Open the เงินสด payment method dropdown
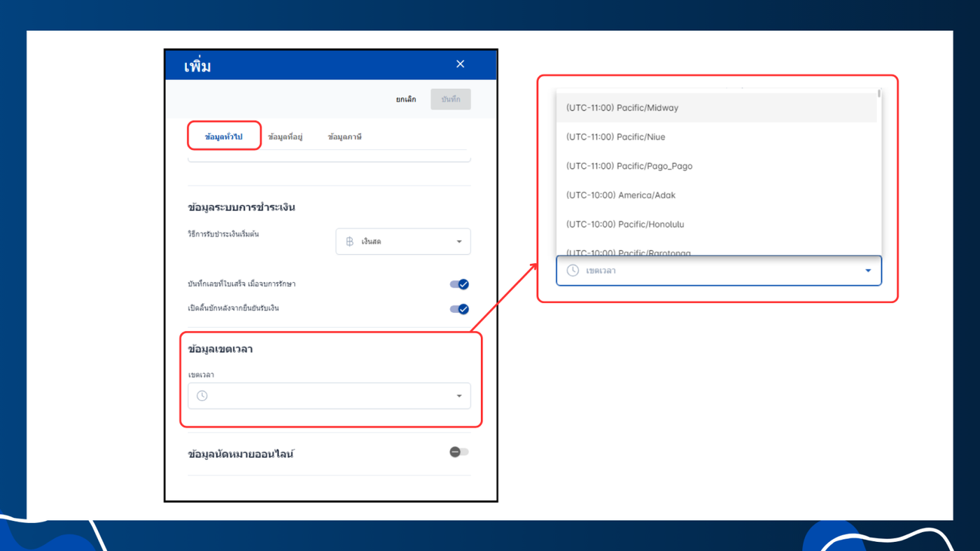Image resolution: width=980 pixels, height=551 pixels. [403, 242]
